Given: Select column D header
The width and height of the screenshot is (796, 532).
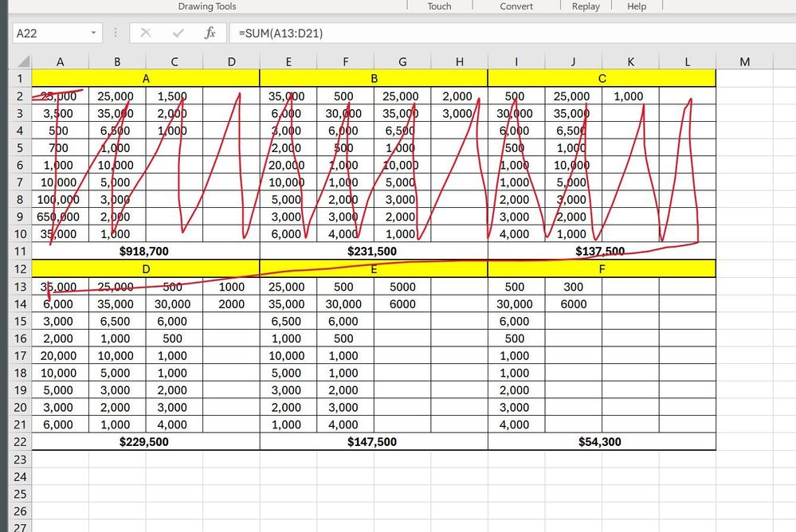Looking at the screenshot, I should (231, 61).
